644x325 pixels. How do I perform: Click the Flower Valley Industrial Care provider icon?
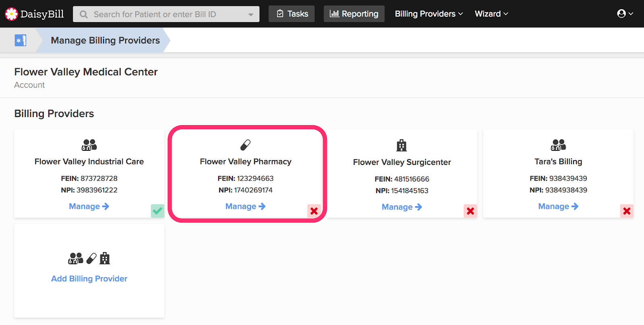(x=89, y=145)
